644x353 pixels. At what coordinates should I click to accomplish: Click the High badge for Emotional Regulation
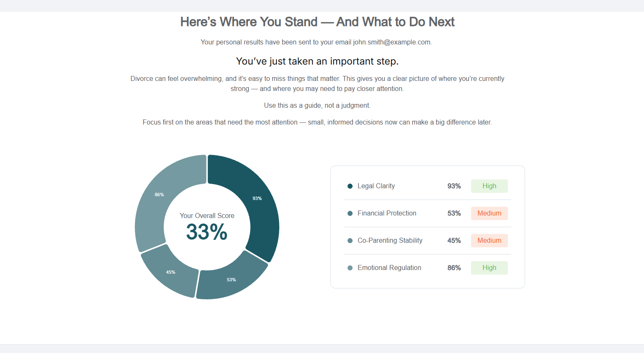[489, 268]
